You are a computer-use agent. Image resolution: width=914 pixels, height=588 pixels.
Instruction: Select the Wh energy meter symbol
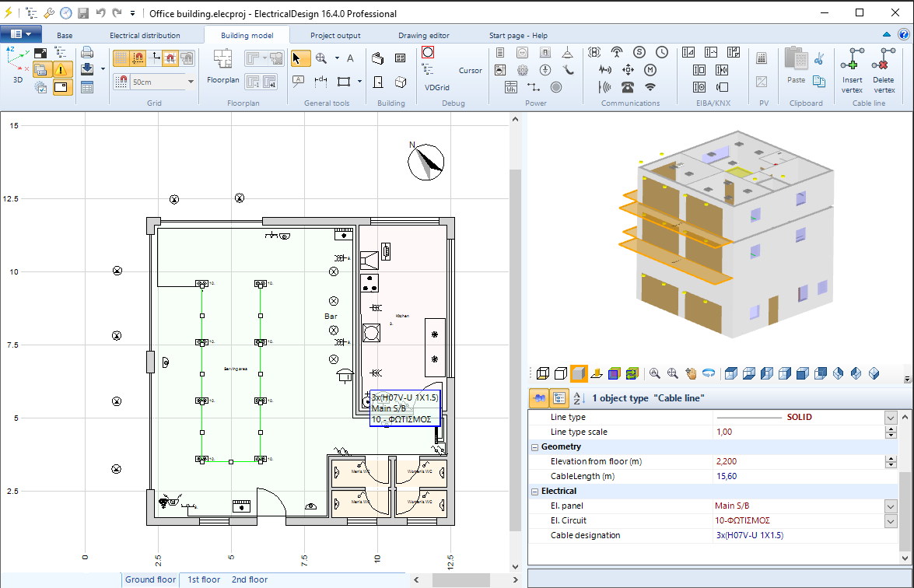click(x=512, y=88)
